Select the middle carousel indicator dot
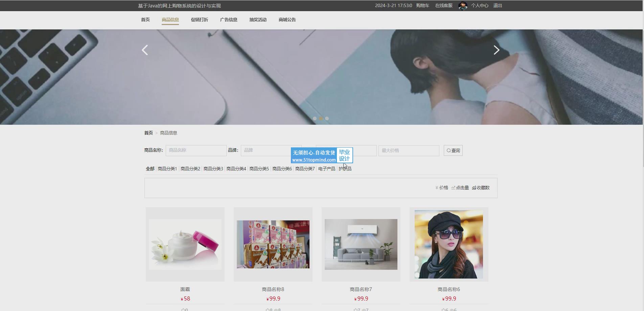Viewport: 644px width, 311px height. coord(321,119)
